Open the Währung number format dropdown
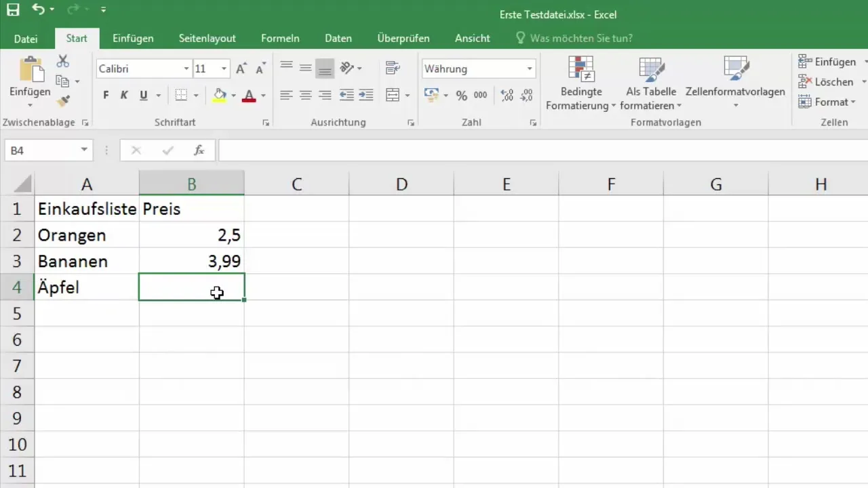This screenshot has height=488, width=868. coord(530,68)
